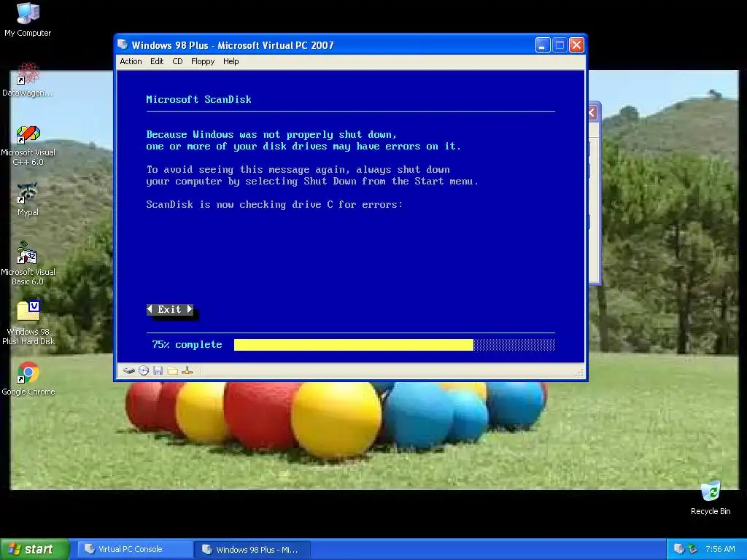
Task: Select the Windows 98 Plus! Hard Disk file
Action: [28, 323]
